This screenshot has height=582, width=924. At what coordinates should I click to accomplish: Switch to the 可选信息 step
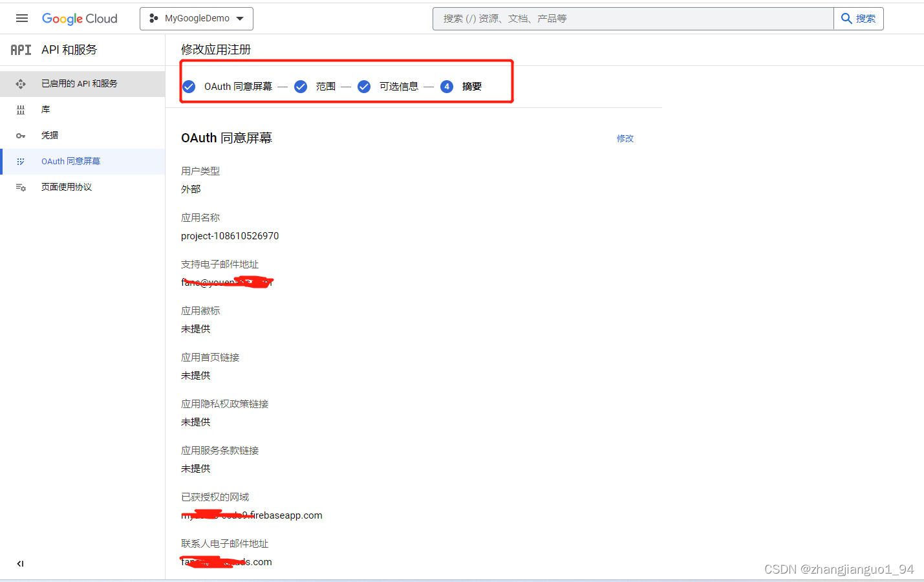point(398,86)
